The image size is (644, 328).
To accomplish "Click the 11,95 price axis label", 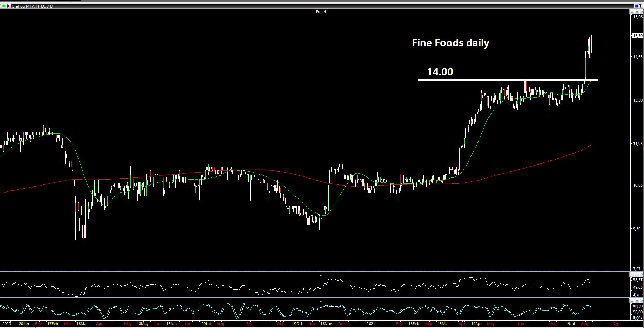I will tap(638, 144).
